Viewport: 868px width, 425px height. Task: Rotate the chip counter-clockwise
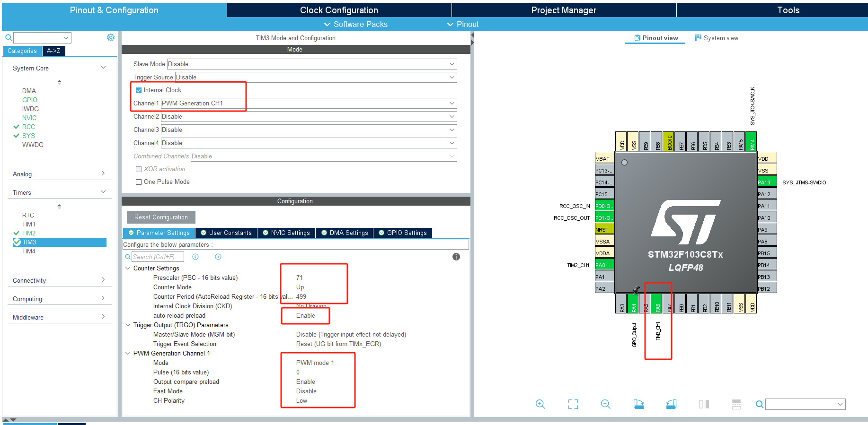[x=671, y=404]
